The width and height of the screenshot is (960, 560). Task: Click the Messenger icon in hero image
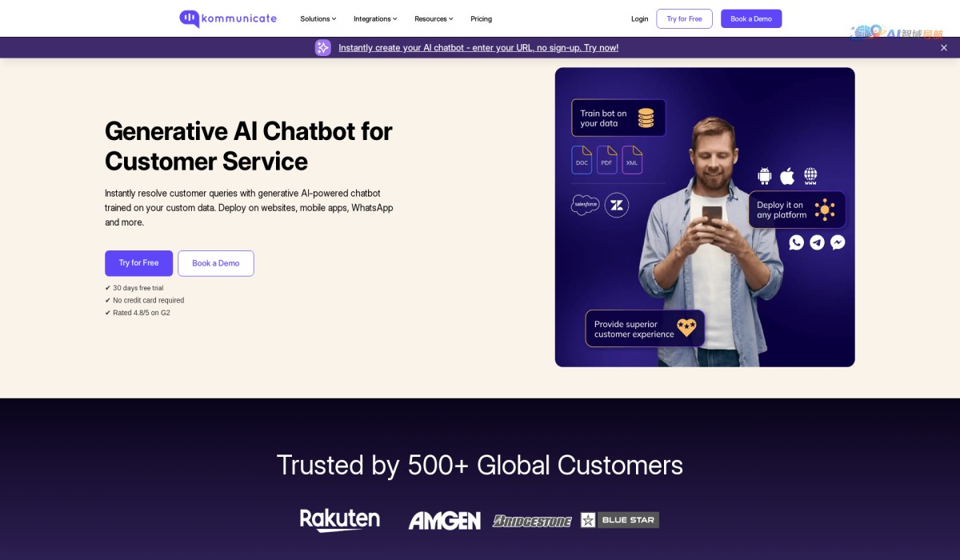[838, 242]
